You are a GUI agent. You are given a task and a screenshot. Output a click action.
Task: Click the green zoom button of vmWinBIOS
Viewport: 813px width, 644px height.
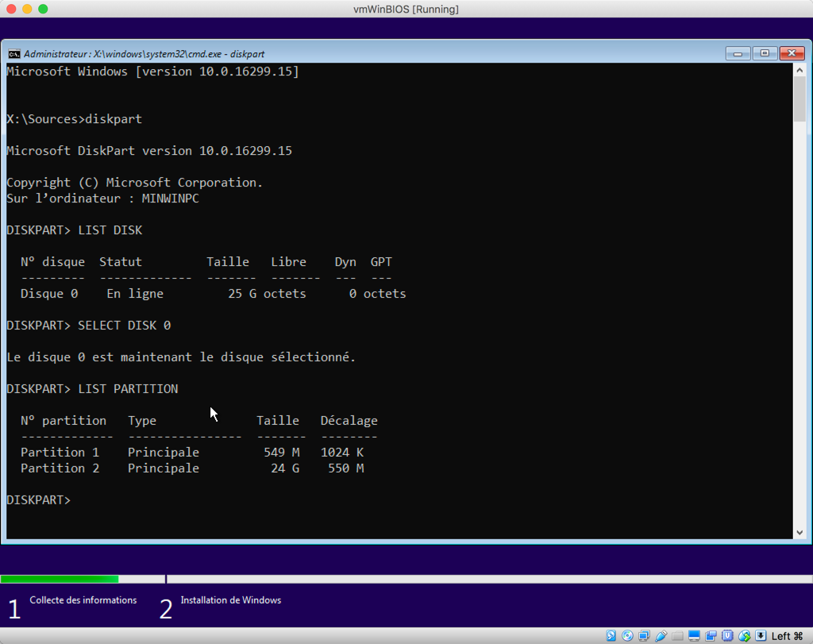43,9
